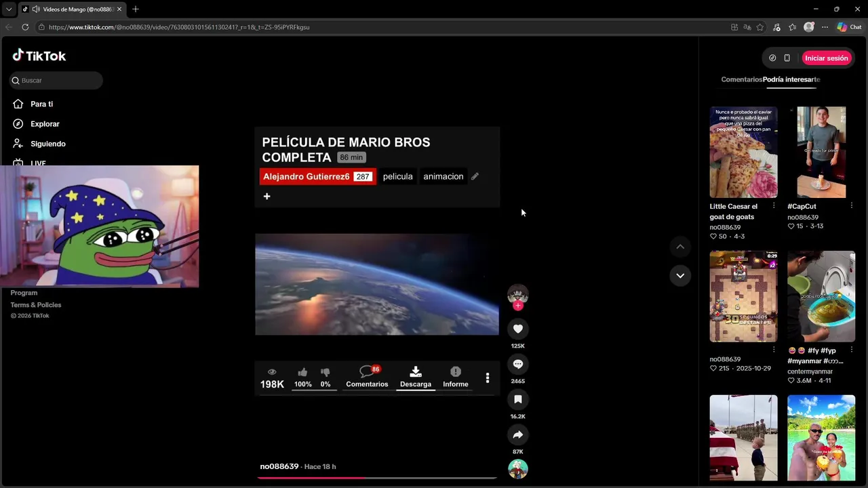Click the pencil edit tags icon
868x488 pixels.
(475, 176)
